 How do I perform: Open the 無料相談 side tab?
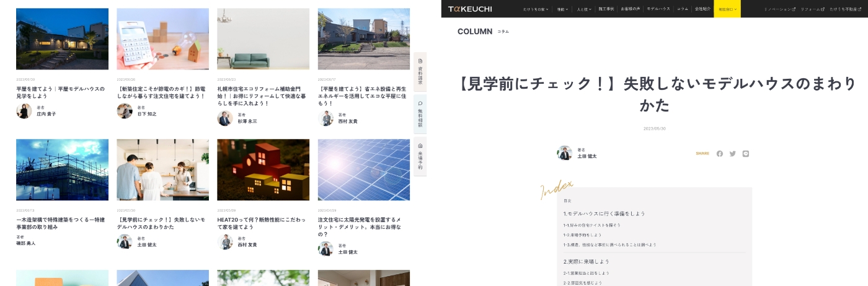[x=420, y=114]
